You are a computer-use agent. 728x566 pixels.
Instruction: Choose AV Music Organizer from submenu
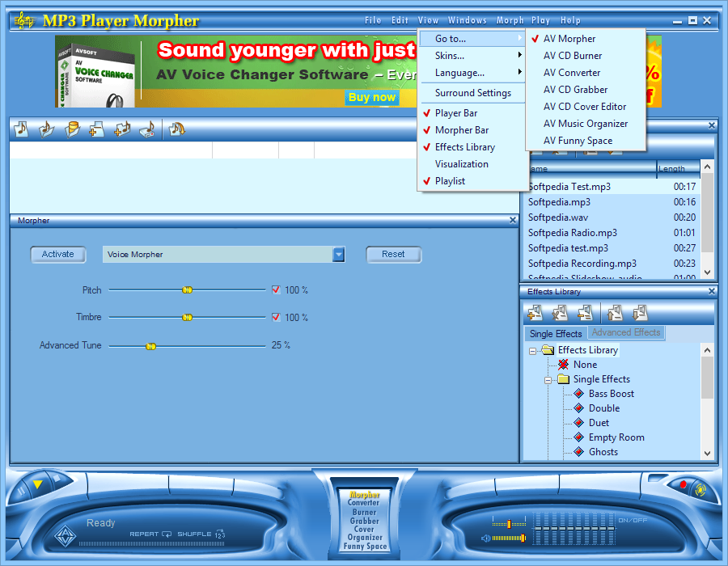[x=586, y=124]
